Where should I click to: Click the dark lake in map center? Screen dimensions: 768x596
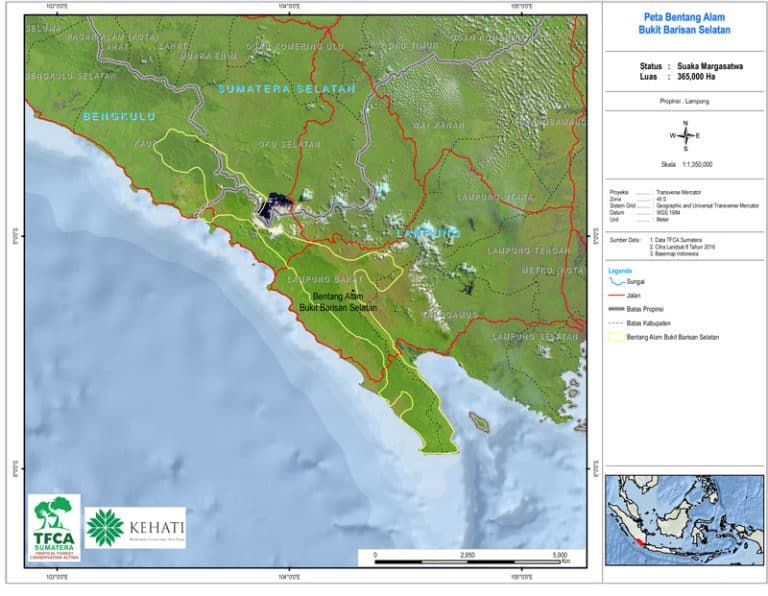point(272,207)
